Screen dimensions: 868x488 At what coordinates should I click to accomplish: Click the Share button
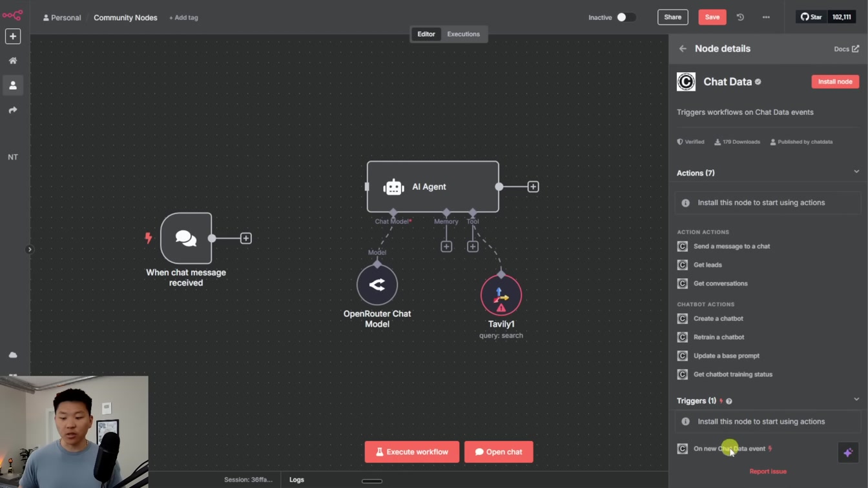pos(672,17)
